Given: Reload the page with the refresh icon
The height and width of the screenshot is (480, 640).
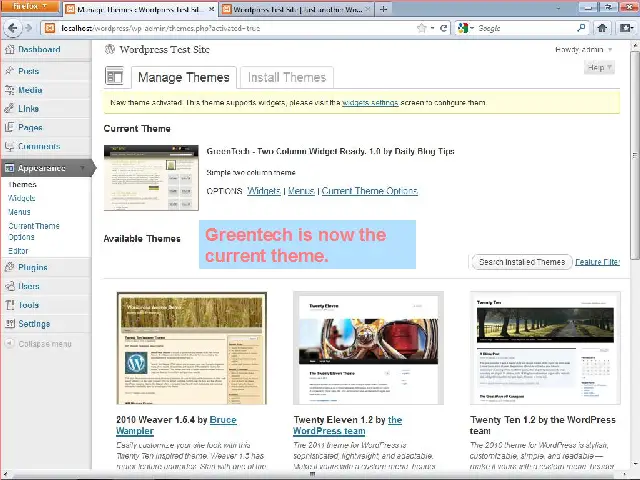Looking at the screenshot, I should [443, 28].
